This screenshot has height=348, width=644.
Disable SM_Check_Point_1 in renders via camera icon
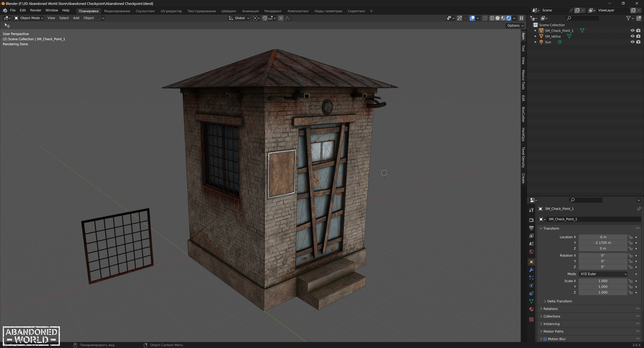tap(638, 30)
